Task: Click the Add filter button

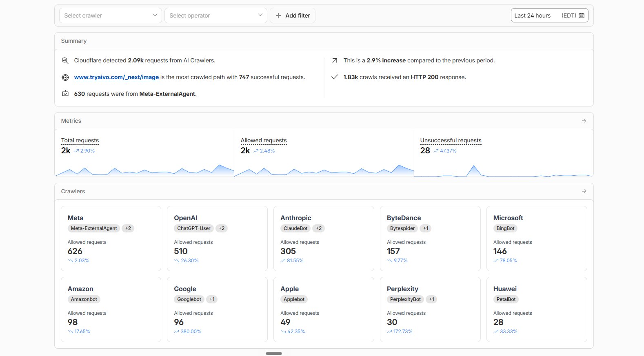Action: pyautogui.click(x=293, y=15)
